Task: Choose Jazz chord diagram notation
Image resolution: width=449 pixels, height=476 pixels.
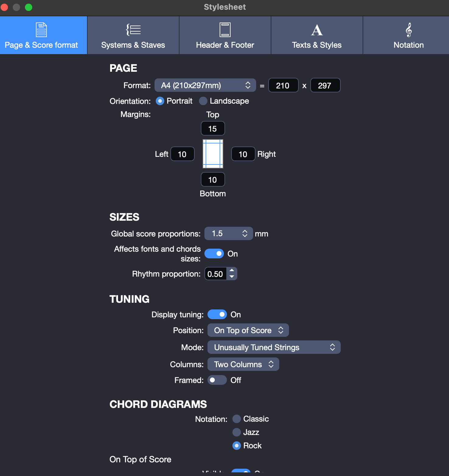Action: click(x=237, y=432)
